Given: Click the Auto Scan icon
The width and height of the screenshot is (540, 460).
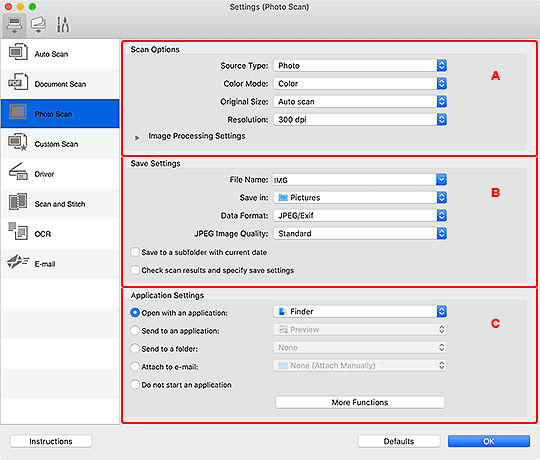Looking at the screenshot, I should (18, 52).
